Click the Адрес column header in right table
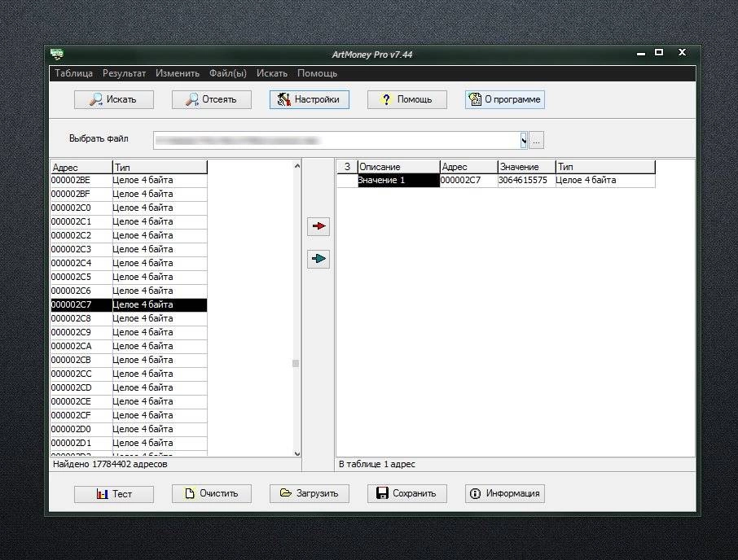The image size is (738, 560). (468, 167)
